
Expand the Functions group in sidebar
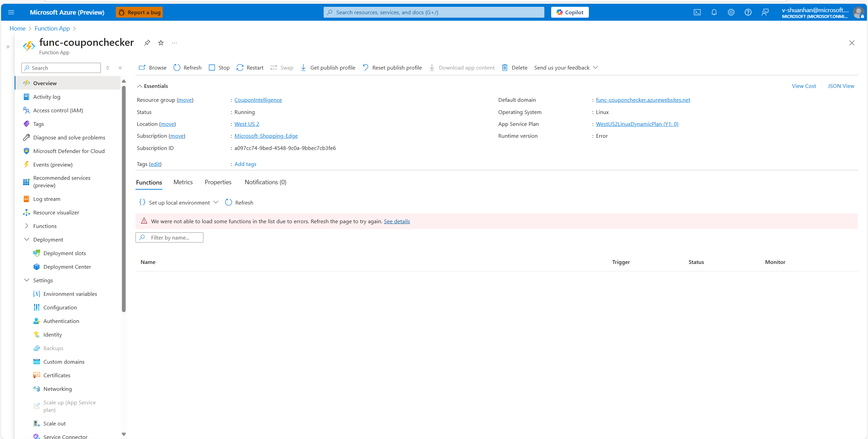pyautogui.click(x=26, y=226)
